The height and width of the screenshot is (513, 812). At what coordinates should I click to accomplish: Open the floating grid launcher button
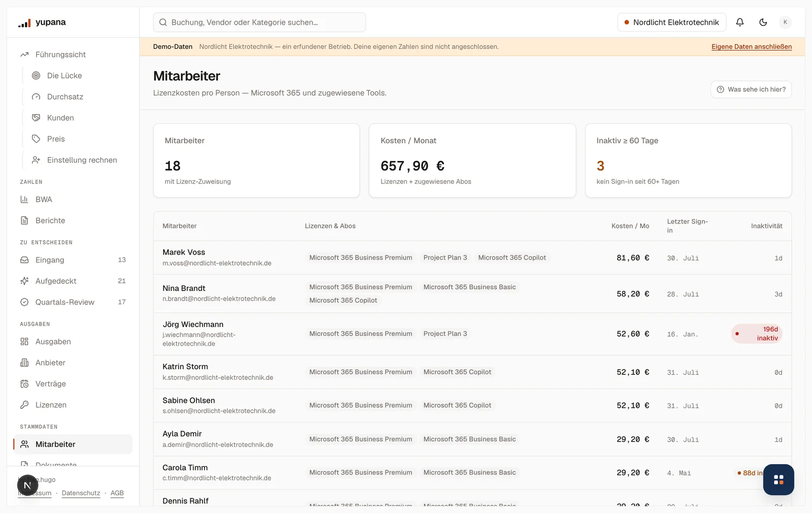779,479
